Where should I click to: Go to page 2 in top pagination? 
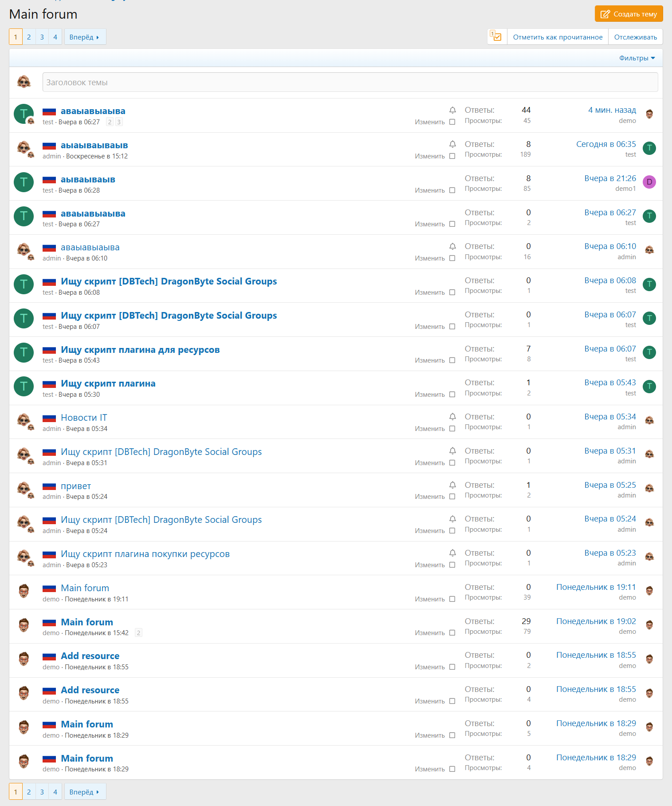[29, 37]
